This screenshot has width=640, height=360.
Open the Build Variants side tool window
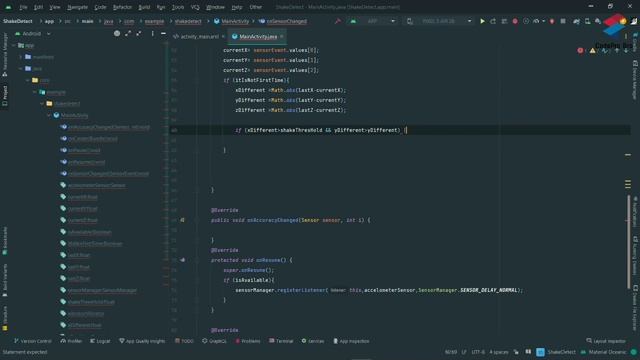coord(5,280)
